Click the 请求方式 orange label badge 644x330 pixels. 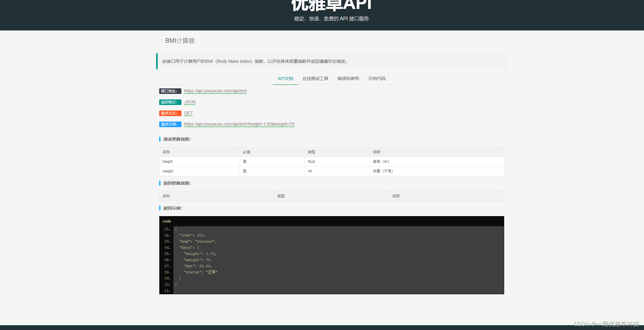[x=170, y=113]
